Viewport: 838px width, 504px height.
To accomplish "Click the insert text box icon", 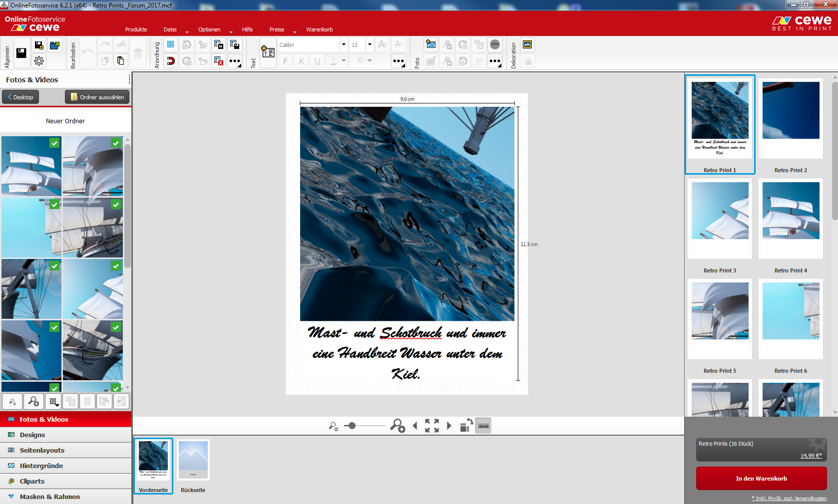I will [x=268, y=52].
